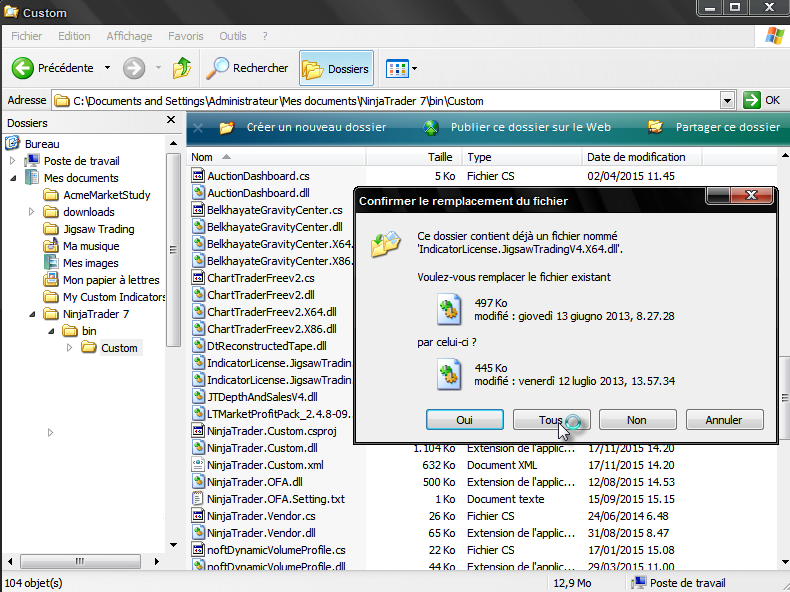Collapse Mes documents tree node
This screenshot has height=592, width=790.
(x=14, y=178)
